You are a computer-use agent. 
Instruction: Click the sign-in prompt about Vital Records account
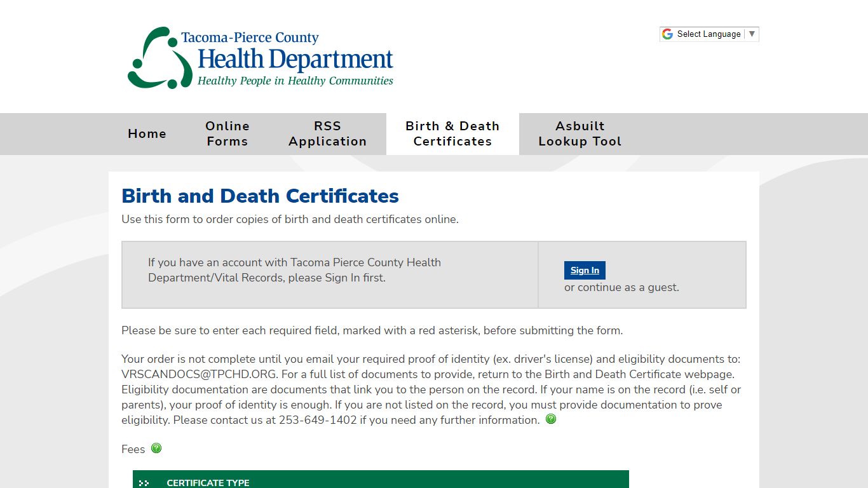click(x=294, y=270)
